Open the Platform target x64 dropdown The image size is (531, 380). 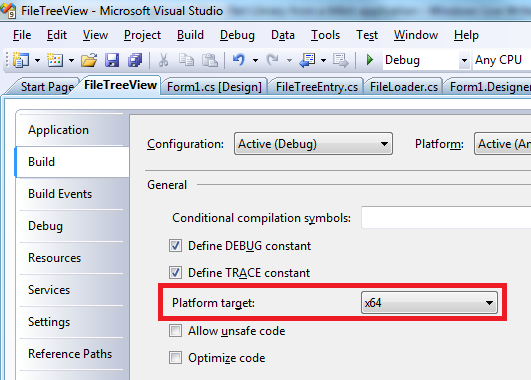coord(429,302)
